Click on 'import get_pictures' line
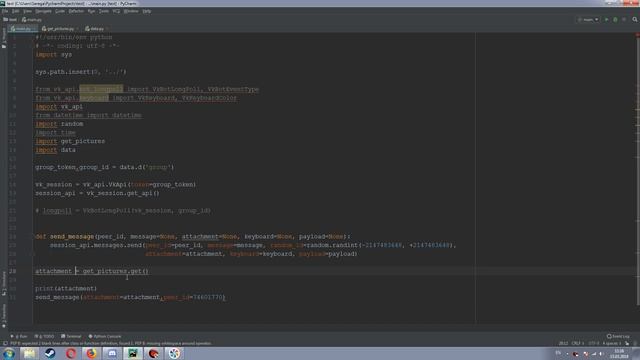Screen dimensions: 640x360 pos(70,141)
